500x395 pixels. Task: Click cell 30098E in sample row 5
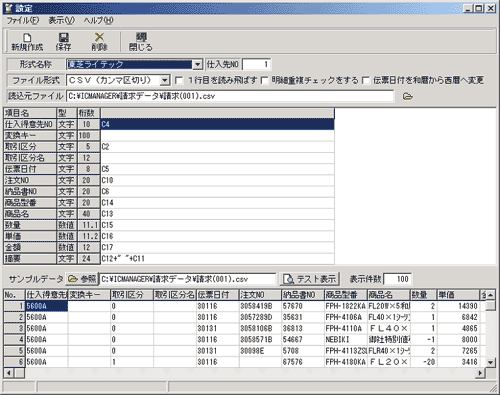click(260, 351)
